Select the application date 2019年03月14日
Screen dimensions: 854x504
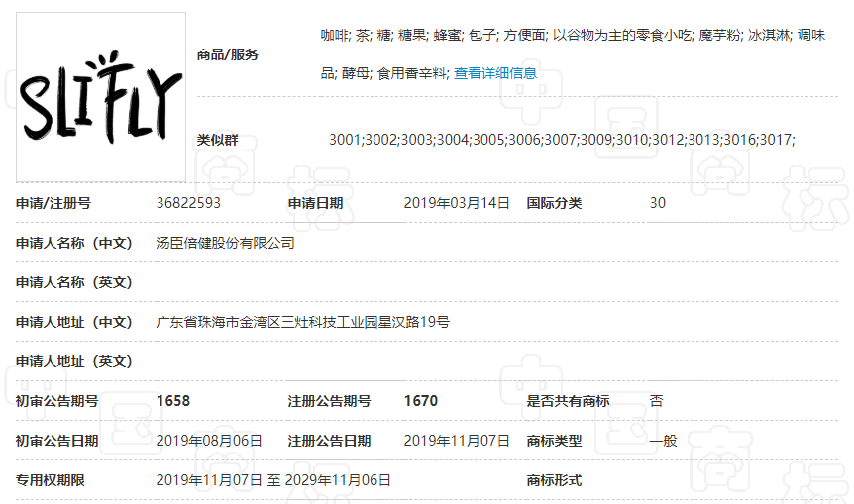coord(457,203)
